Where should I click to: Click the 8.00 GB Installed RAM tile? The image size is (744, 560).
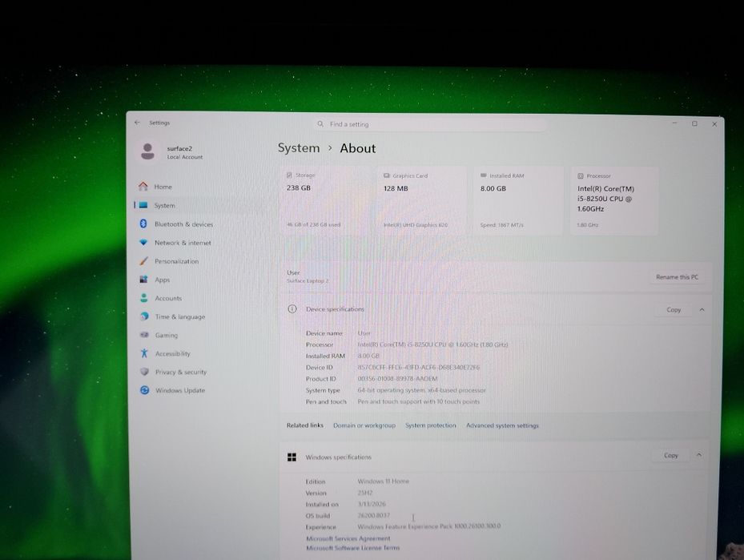519,201
